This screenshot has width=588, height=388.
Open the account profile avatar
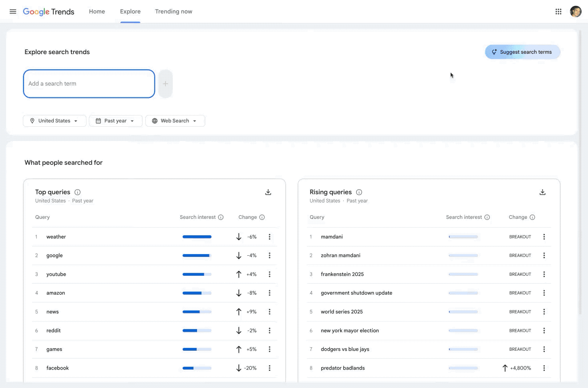(576, 12)
